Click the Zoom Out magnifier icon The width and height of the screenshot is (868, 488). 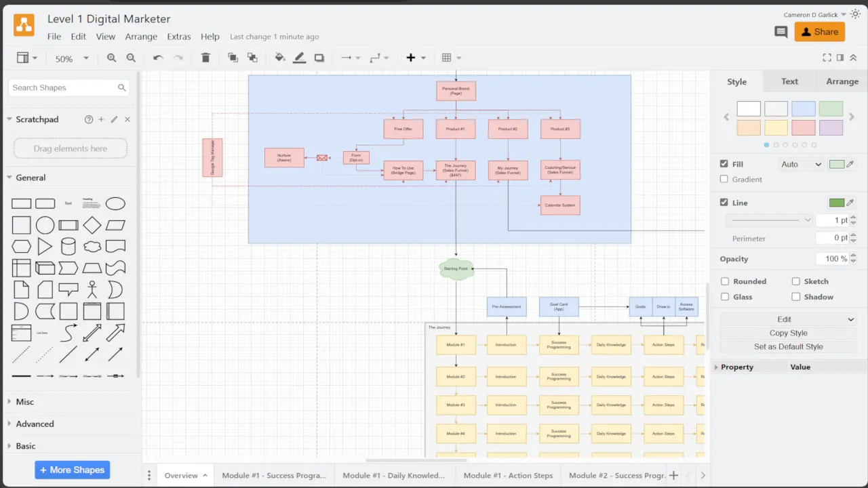(x=131, y=58)
